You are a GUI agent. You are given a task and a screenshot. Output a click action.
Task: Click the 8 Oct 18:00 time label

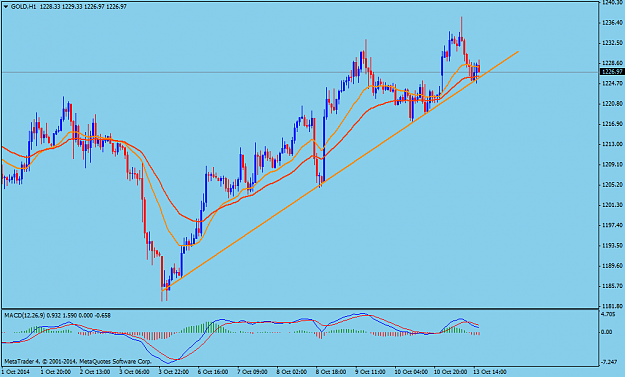pyautogui.click(x=331, y=372)
